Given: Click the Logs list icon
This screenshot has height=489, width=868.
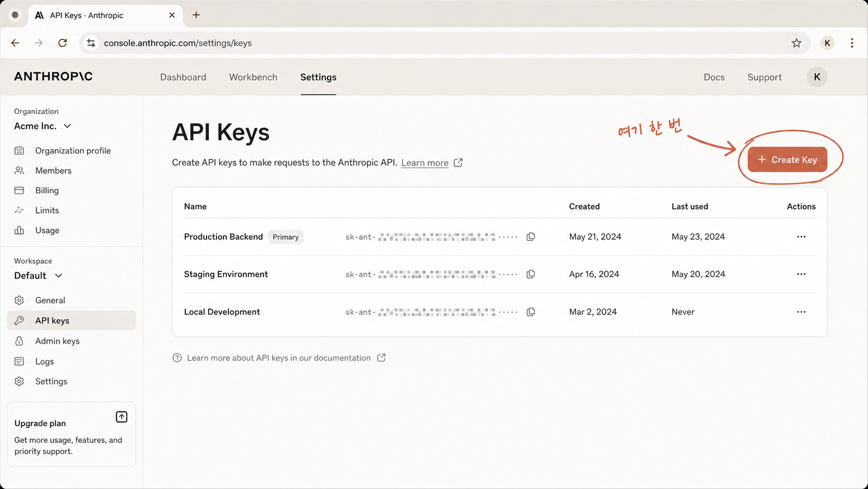Looking at the screenshot, I should click(19, 361).
